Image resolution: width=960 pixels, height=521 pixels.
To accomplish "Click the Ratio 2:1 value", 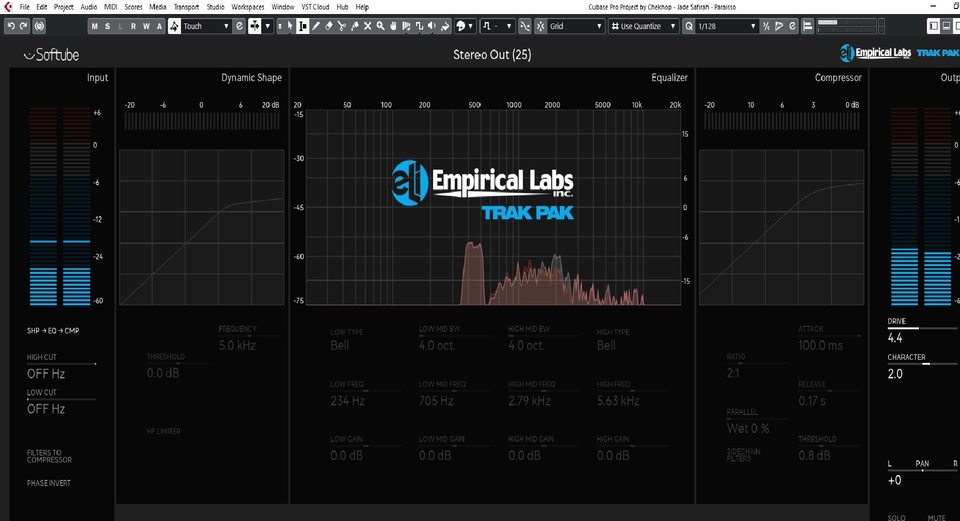I will (733, 373).
